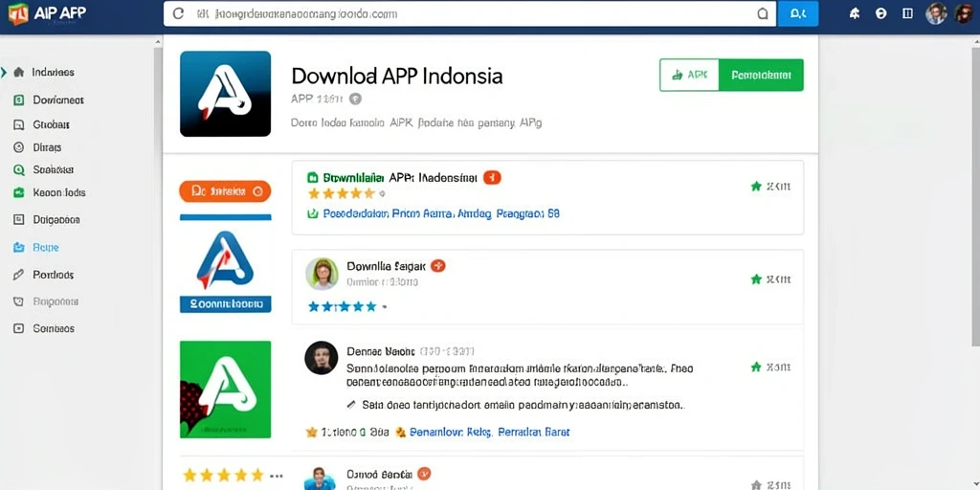980x490 pixels.
Task: Click the outlined APK download button
Action: 689,75
